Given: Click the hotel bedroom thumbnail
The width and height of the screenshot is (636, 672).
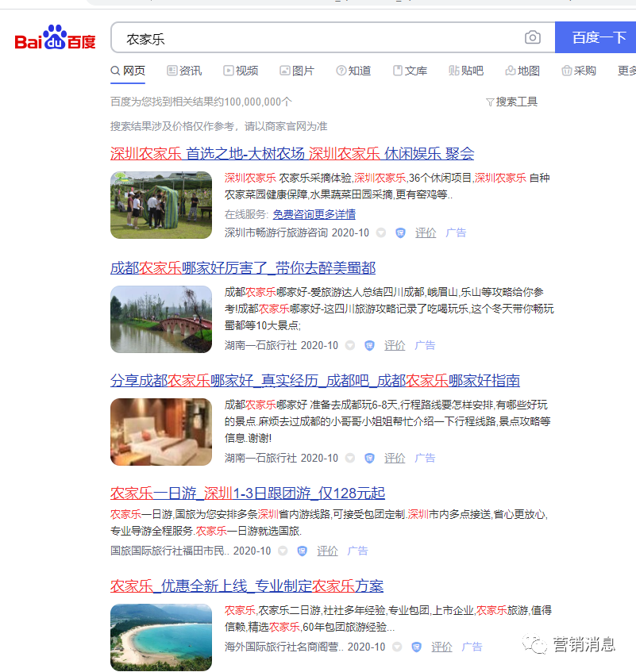Looking at the screenshot, I should click(x=161, y=432).
